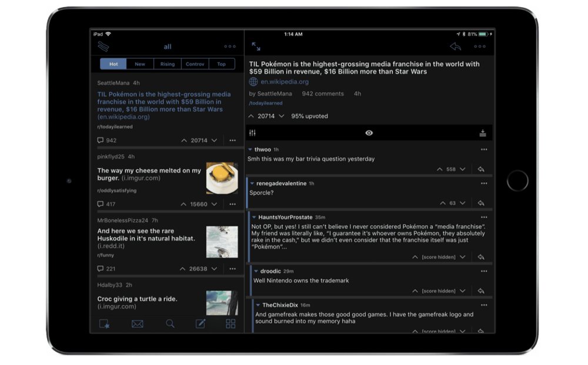Image resolution: width=588 pixels, height=365 pixels.
Task: Open the starred posts icon in bottom bar
Action: tap(104, 323)
